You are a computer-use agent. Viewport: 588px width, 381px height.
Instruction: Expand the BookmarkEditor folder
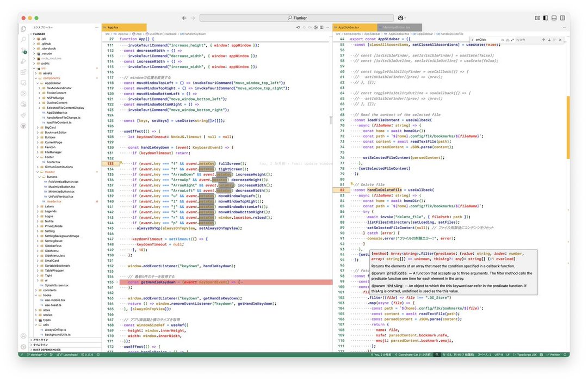click(x=55, y=132)
